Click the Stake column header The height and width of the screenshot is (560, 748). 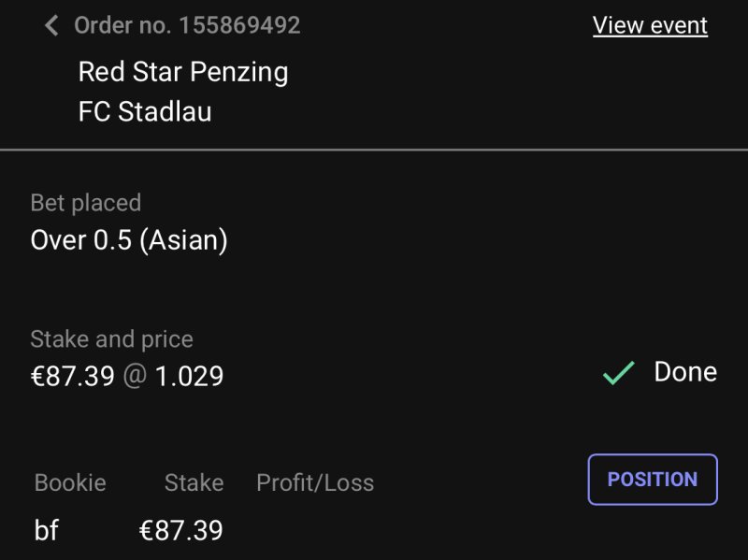(194, 483)
